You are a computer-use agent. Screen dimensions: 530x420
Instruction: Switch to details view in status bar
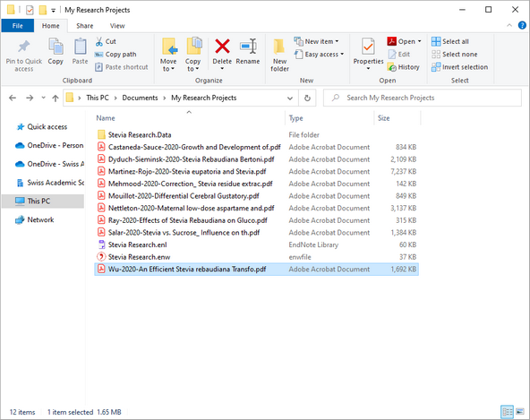pos(507,412)
